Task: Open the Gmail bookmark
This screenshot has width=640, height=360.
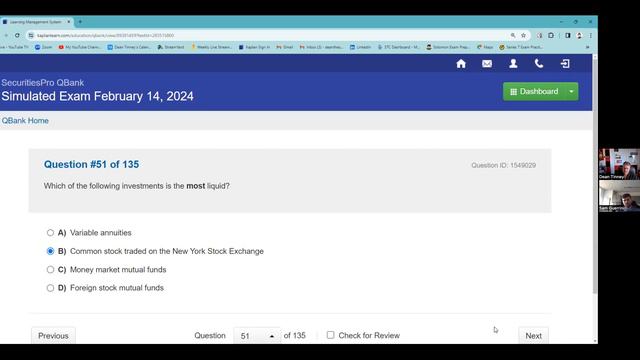Action: pos(285,47)
